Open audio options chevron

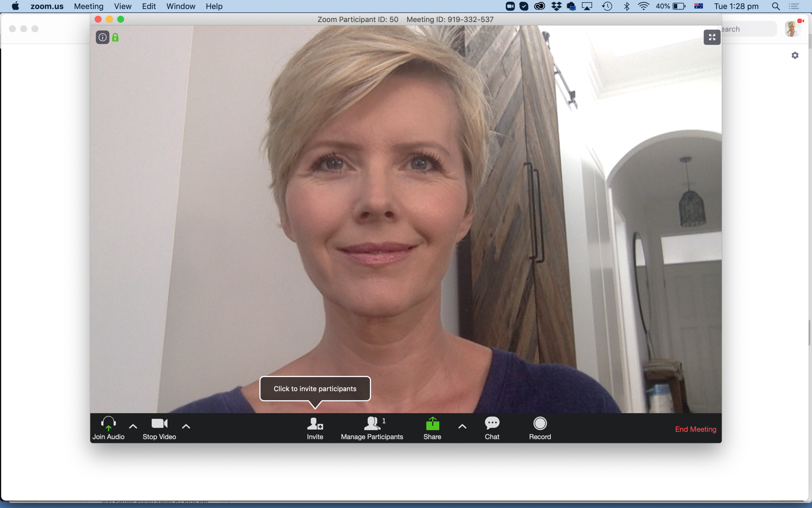tap(133, 426)
